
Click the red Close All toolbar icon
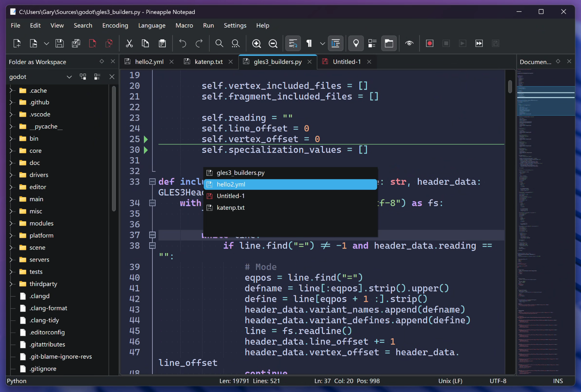pos(109,43)
